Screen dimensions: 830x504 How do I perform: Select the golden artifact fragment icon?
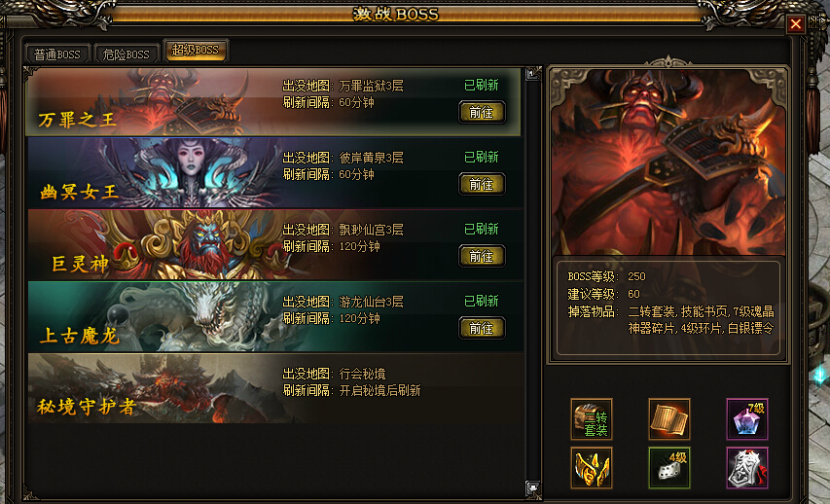click(592, 468)
